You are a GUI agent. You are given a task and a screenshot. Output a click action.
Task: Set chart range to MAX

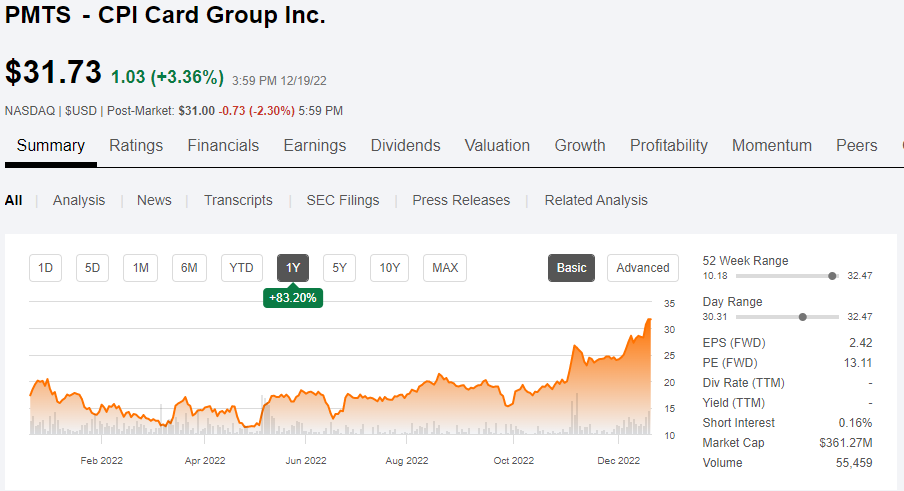click(x=445, y=268)
